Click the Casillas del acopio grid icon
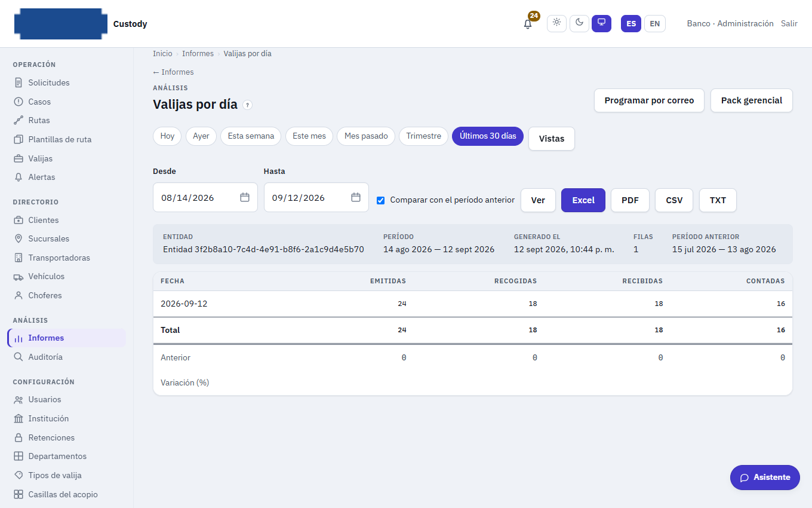 18,494
